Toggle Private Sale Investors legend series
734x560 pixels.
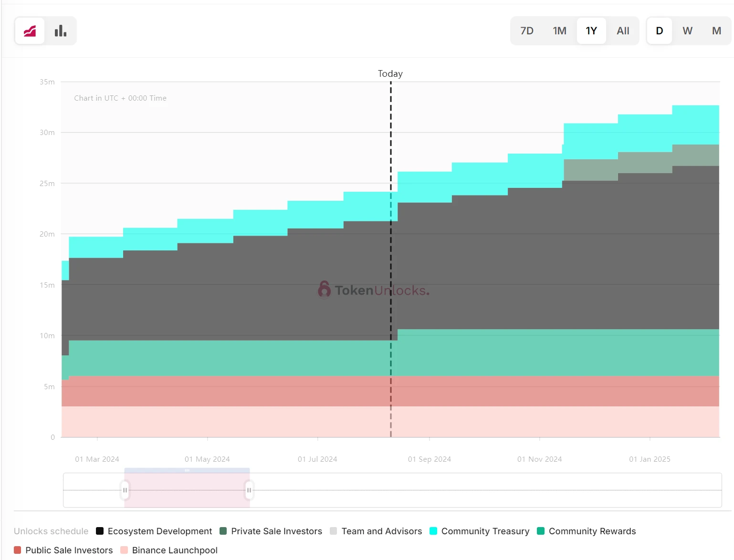[271, 531]
